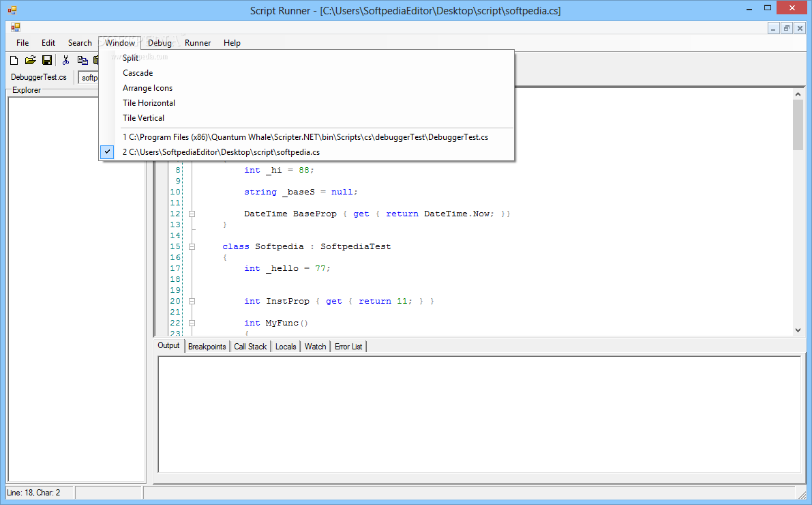Click code 'class Softpedia : SoftpediaTest'

[307, 246]
